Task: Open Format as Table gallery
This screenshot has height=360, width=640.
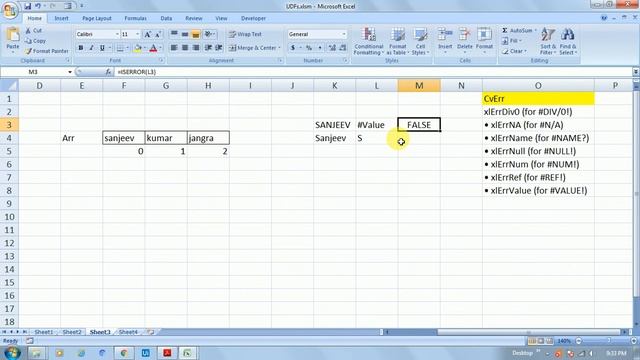Action: [397, 41]
